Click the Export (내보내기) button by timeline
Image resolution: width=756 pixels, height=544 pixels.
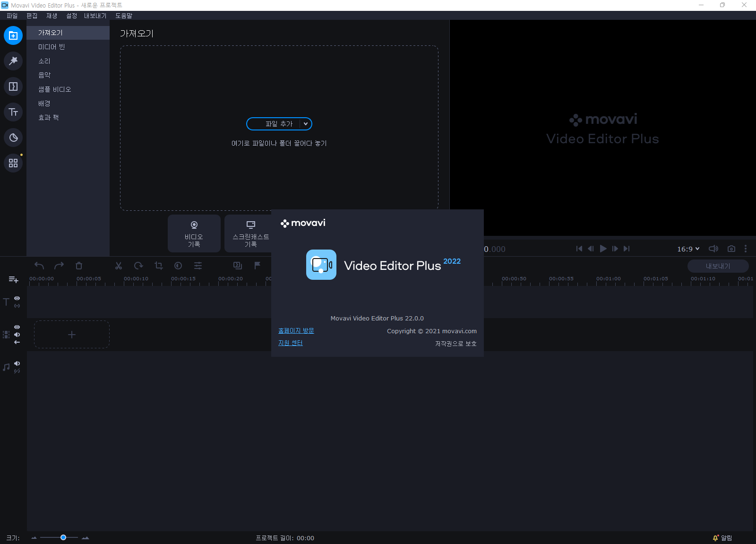coord(718,266)
